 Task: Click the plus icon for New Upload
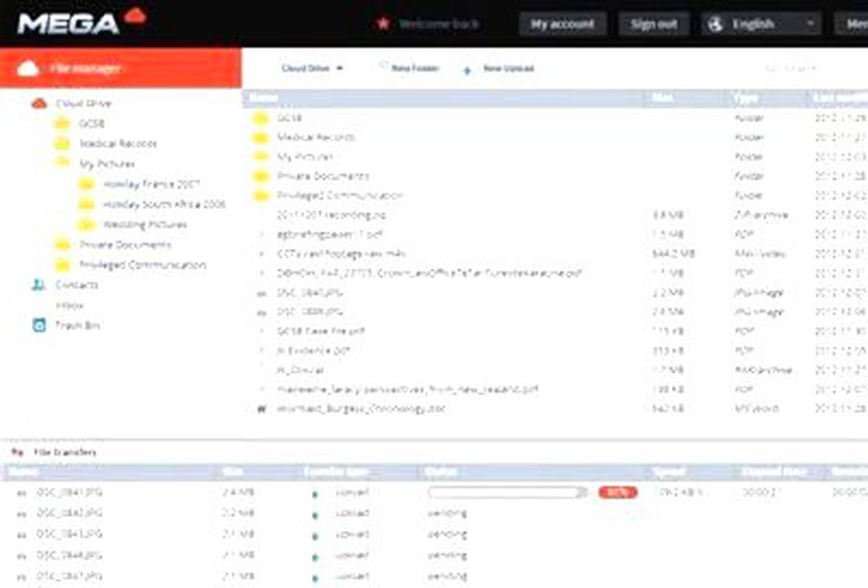point(467,70)
